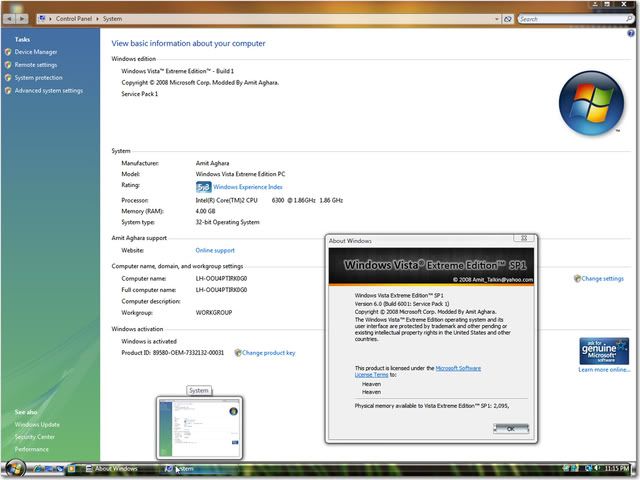Screen dimensions: 640x480
Task: Open the address bar history dropdown
Action: point(497,19)
